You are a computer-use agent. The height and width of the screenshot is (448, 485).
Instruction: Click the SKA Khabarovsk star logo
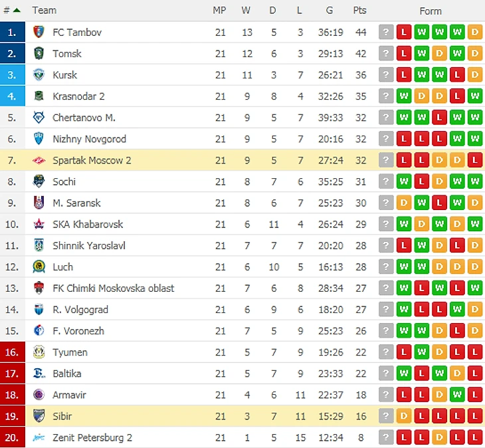pyautogui.click(x=39, y=224)
